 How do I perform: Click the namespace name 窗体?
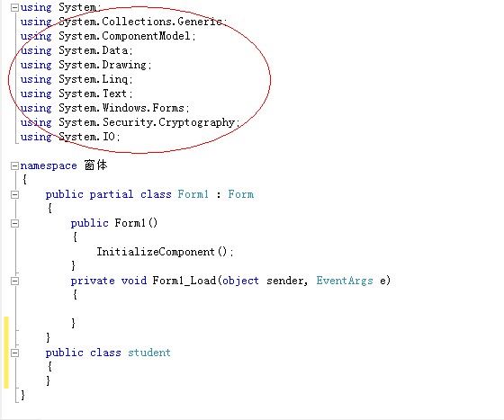tap(95, 165)
